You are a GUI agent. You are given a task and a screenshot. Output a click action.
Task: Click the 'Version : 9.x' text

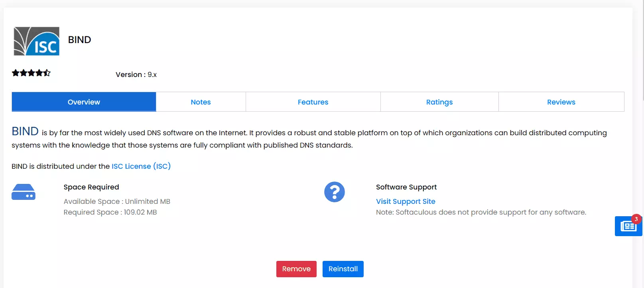pos(136,75)
